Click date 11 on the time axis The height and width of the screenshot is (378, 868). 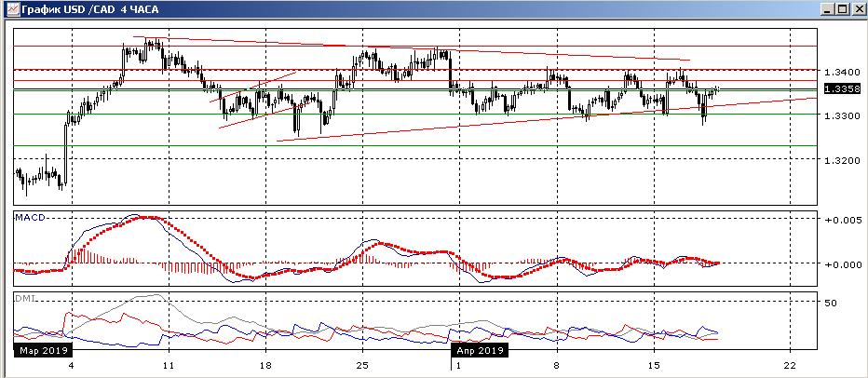(168, 364)
